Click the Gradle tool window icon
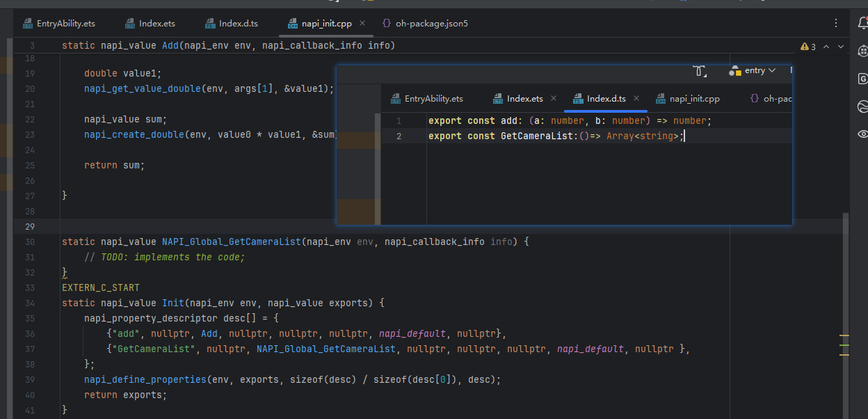 [x=862, y=79]
